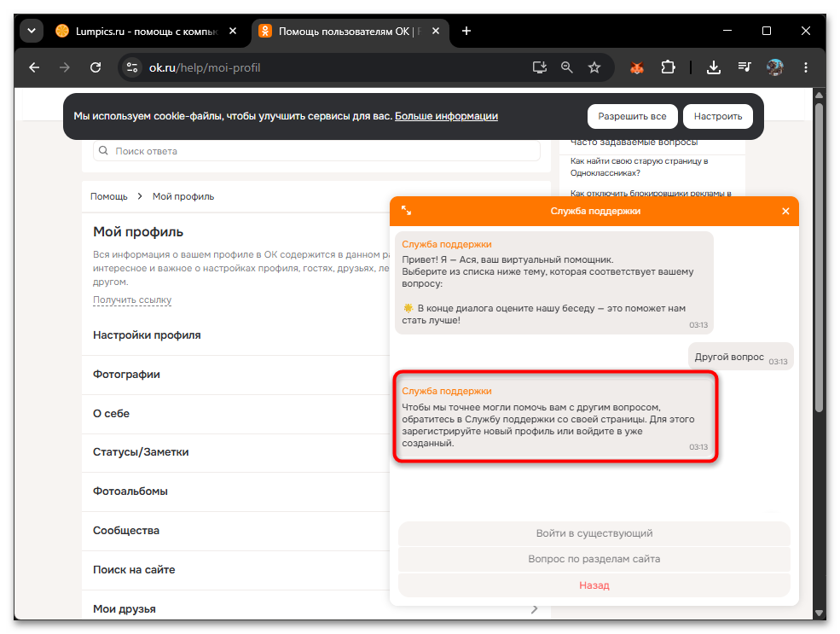The height and width of the screenshot is (634, 840).
Task: Expand the О себе section
Action: coord(235,414)
